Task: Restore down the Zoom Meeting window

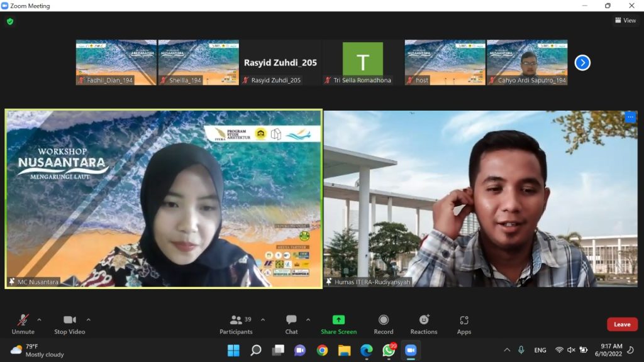Action: click(x=608, y=5)
